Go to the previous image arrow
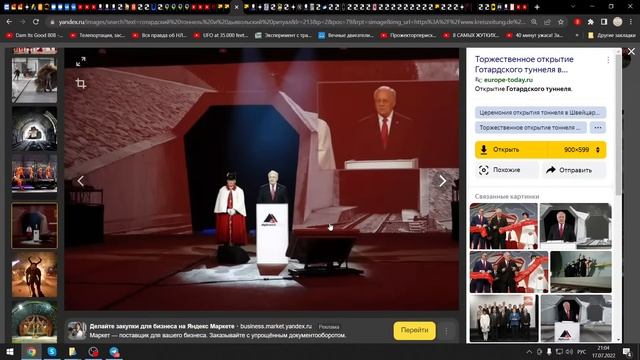This screenshot has width=640, height=360. [81, 181]
